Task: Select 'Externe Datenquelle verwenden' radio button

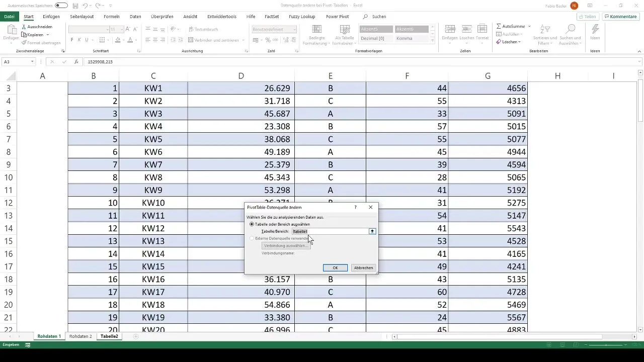Action: tap(252, 238)
